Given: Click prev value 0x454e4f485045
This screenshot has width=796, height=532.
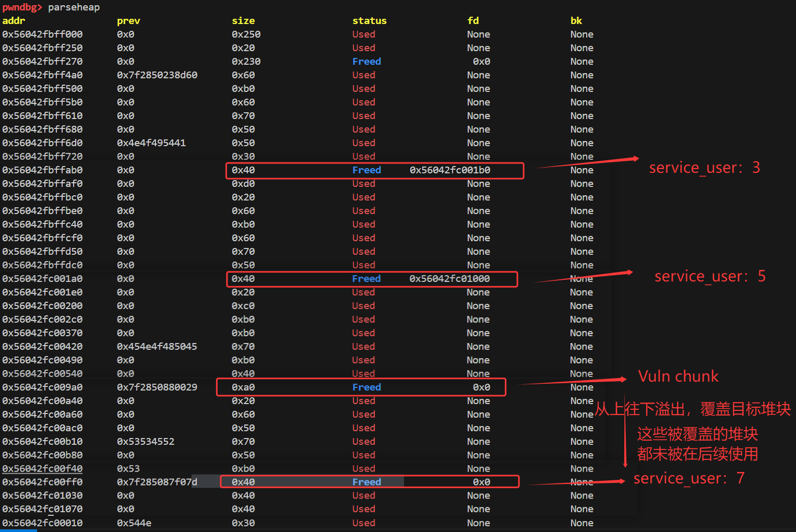Looking at the screenshot, I should pos(157,347).
